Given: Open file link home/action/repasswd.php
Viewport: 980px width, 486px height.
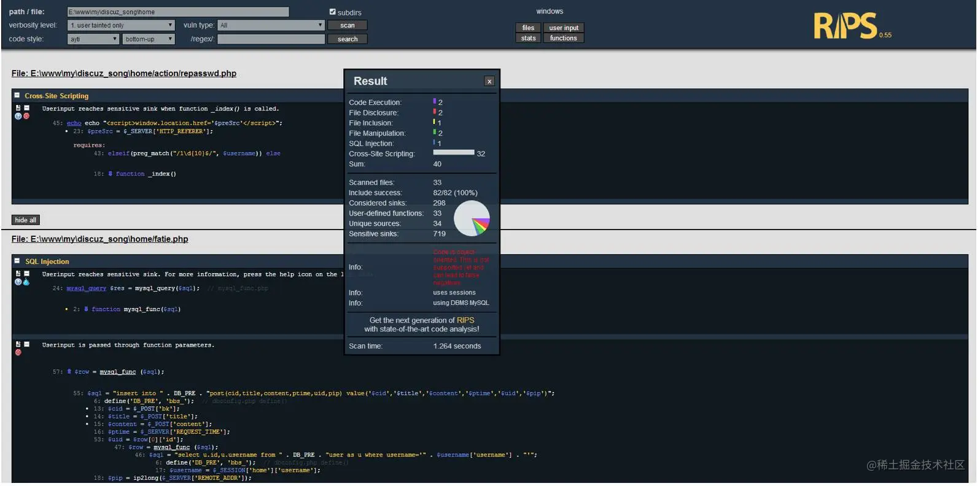Looking at the screenshot, I should (x=123, y=73).
